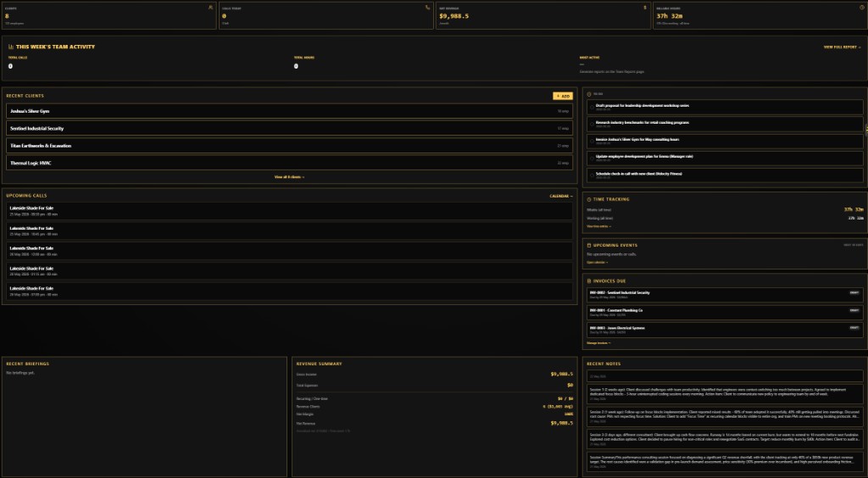Open the 26 May 12:00 am Lakeside call
Screen dimensions: 868x478
(x=289, y=251)
